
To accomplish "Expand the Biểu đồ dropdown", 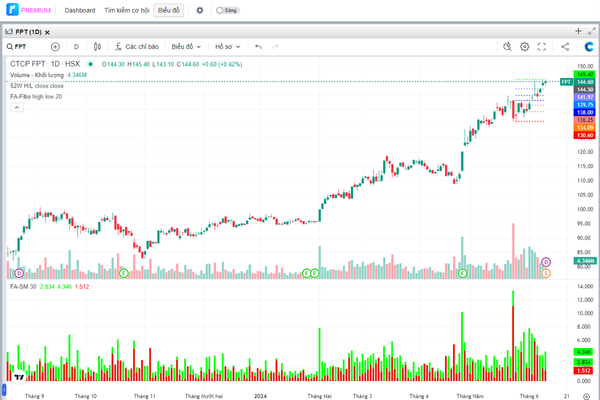I will [x=186, y=47].
